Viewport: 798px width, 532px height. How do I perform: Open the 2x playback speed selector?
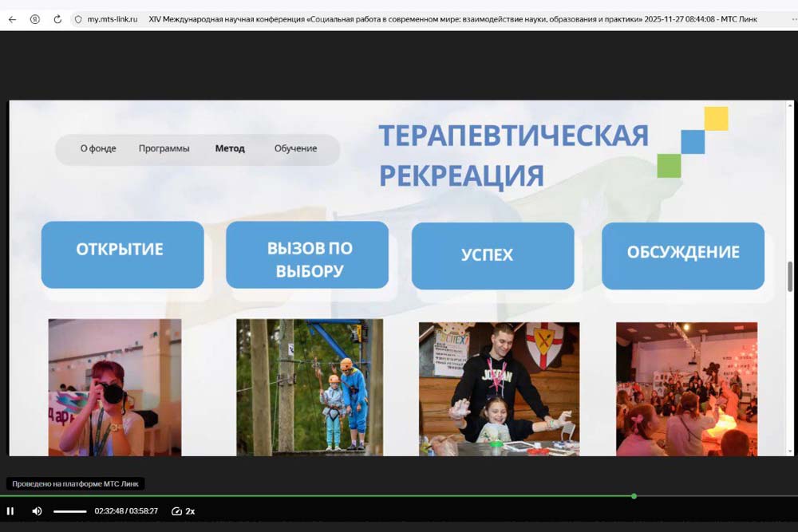(x=184, y=511)
